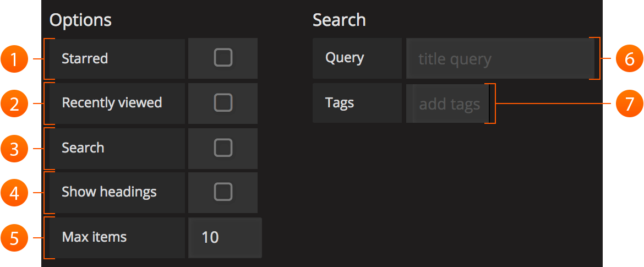
Task: Enable the Starred checkbox
Action: click(x=223, y=58)
